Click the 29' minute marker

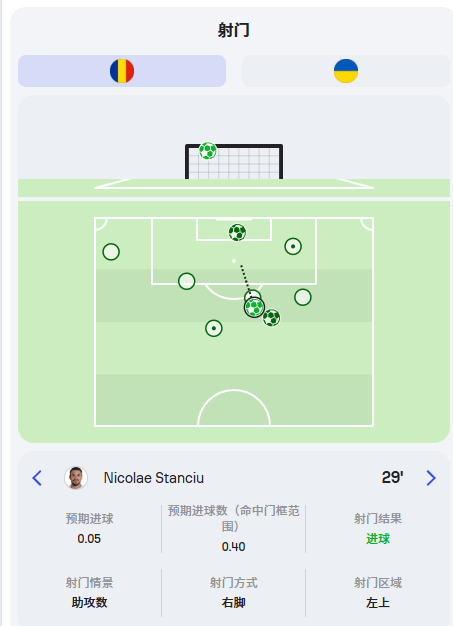click(x=392, y=477)
